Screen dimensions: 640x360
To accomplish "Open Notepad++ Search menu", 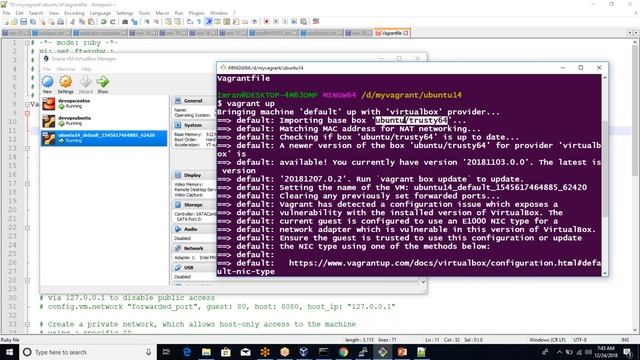I will coord(36,13).
